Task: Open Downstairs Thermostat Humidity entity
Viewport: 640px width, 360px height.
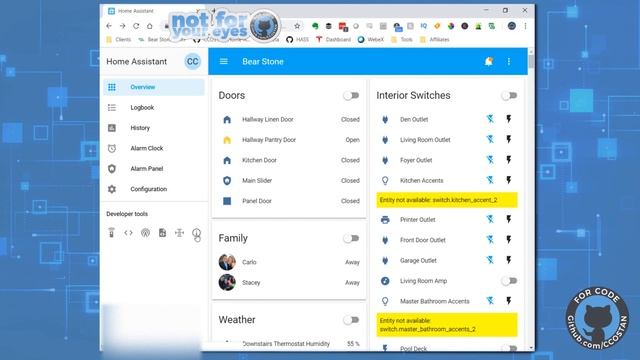Action: [289, 344]
